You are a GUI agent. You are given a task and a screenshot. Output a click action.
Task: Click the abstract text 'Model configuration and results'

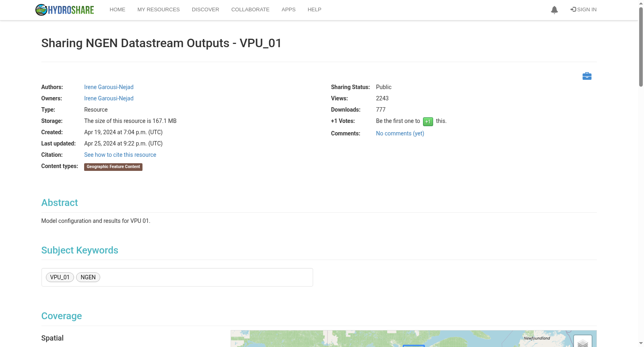click(x=80, y=221)
